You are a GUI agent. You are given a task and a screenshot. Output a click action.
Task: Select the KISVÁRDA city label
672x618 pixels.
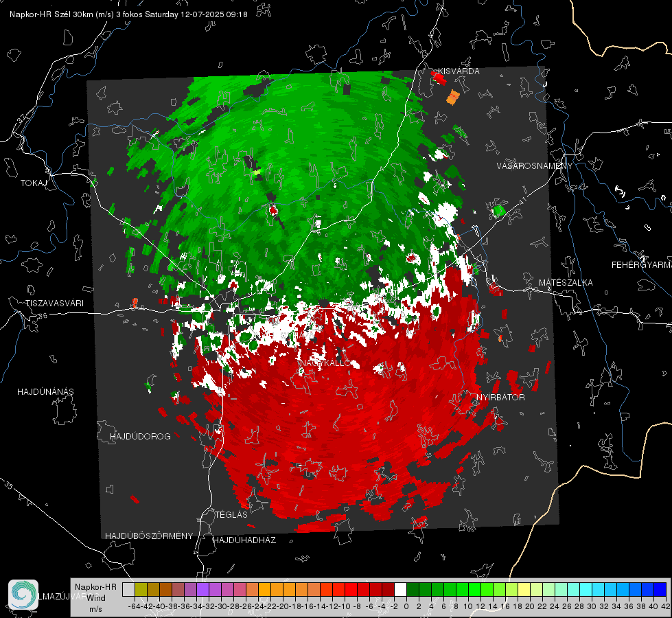click(459, 71)
